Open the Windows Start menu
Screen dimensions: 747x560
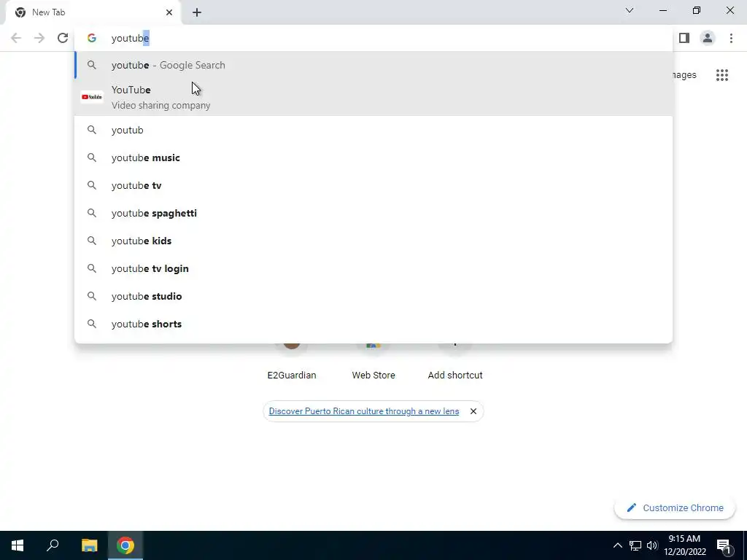[18, 545]
